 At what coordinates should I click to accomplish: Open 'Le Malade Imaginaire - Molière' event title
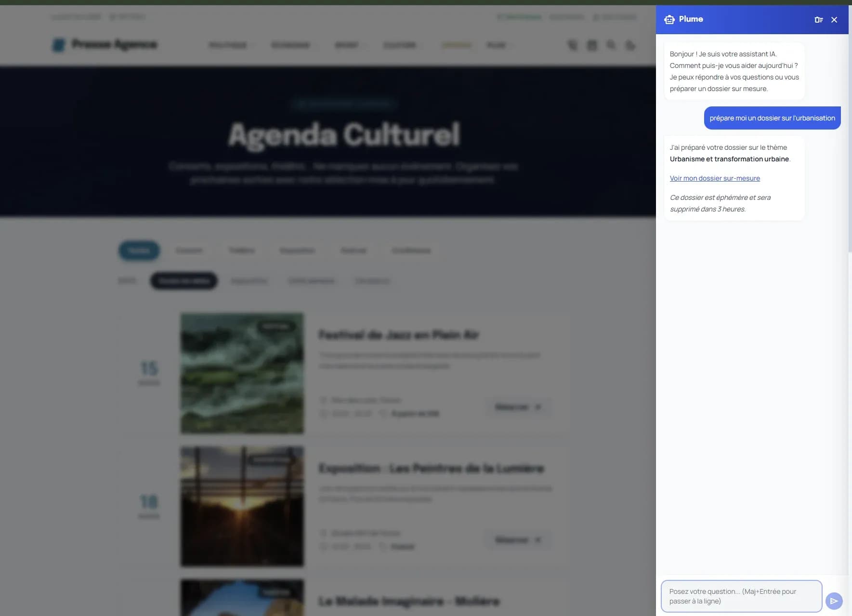coord(409,601)
